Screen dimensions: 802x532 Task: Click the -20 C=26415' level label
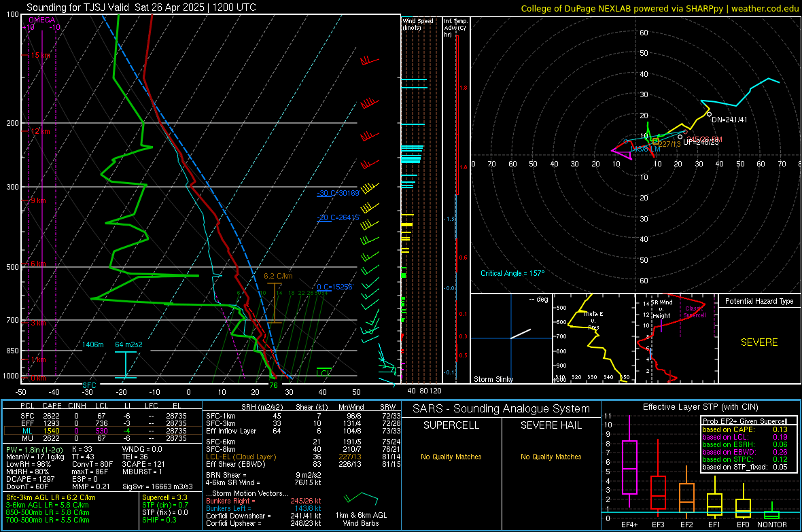pyautogui.click(x=338, y=217)
